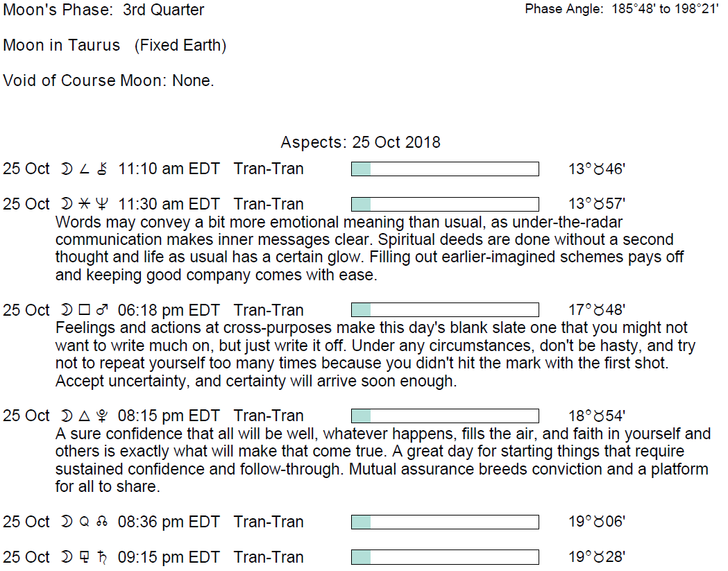Click the square aspect symbol at 06:18 pm
This screenshot has height=571, width=728.
pyautogui.click(x=85, y=310)
